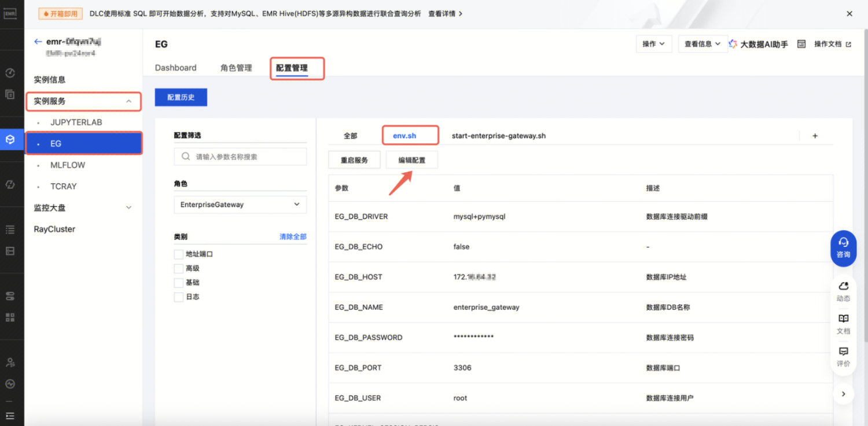
Task: Go back using the arrow beside emr instance name
Action: (x=38, y=42)
